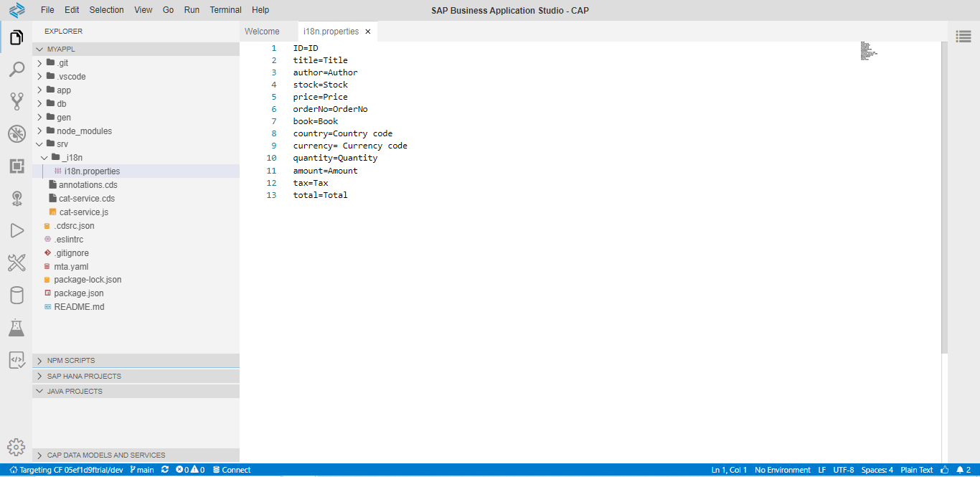This screenshot has width=980, height=477.
Task: Open the Run and Debug view (bug icon)
Action: tap(16, 133)
